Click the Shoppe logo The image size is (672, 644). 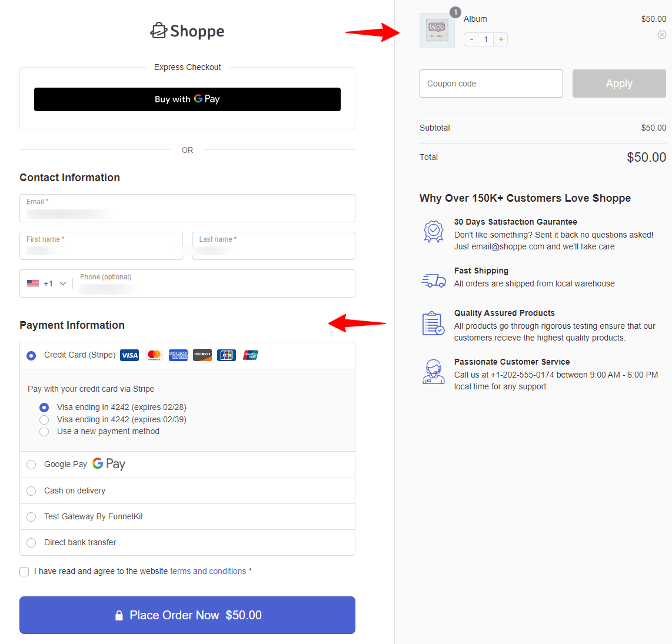[187, 31]
